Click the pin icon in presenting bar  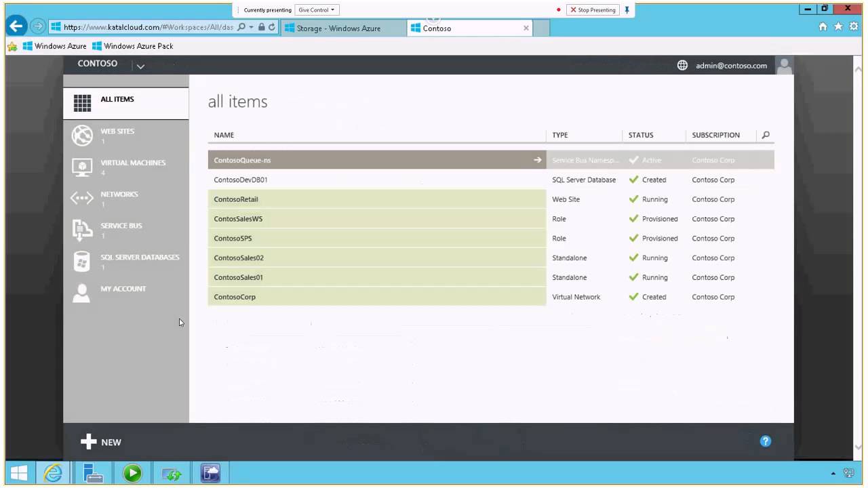pos(627,9)
